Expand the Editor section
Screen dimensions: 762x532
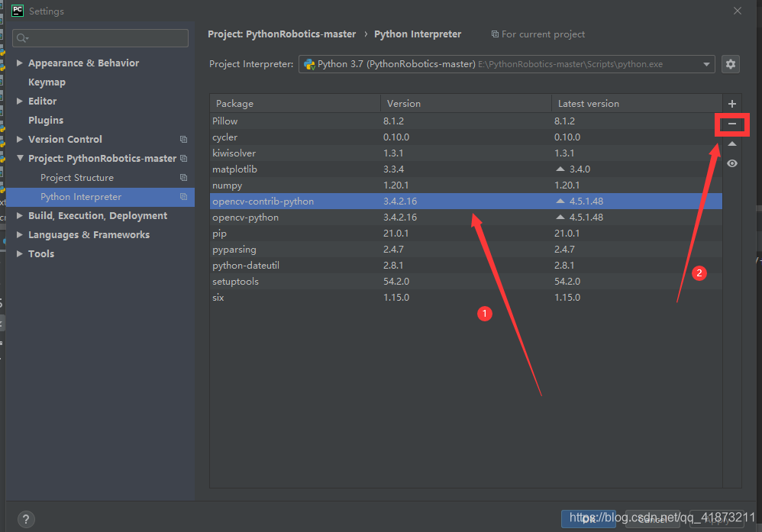(x=19, y=101)
